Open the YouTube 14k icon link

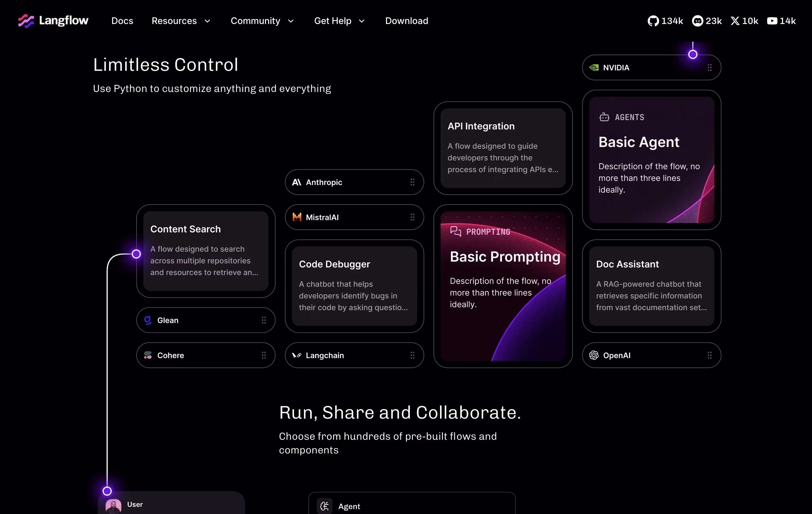point(772,21)
